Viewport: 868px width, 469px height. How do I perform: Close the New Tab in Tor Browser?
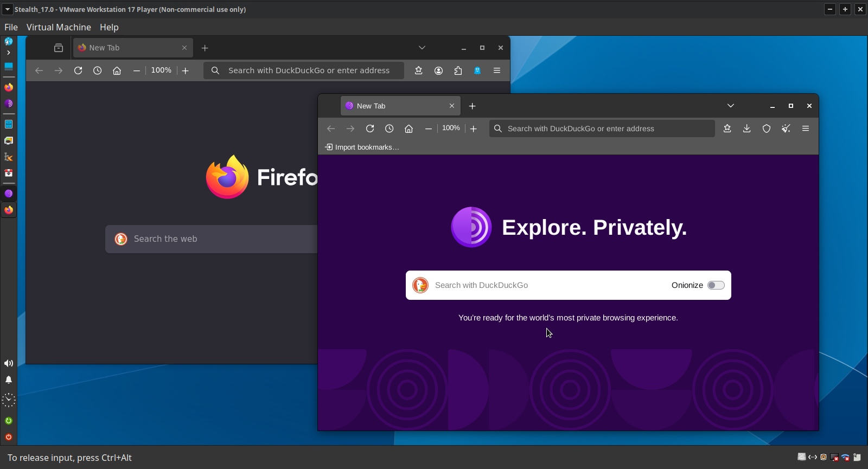point(452,106)
